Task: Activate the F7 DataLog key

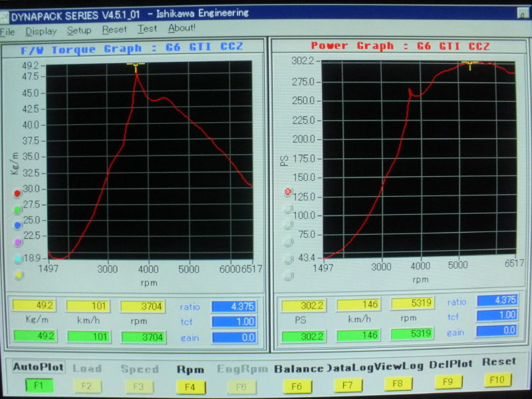Action: pos(347,385)
